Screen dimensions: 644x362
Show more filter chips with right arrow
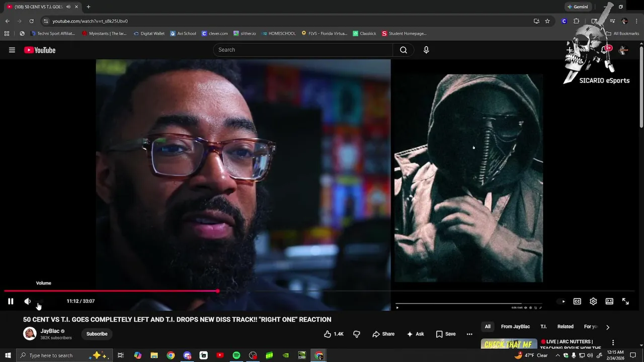click(607, 327)
